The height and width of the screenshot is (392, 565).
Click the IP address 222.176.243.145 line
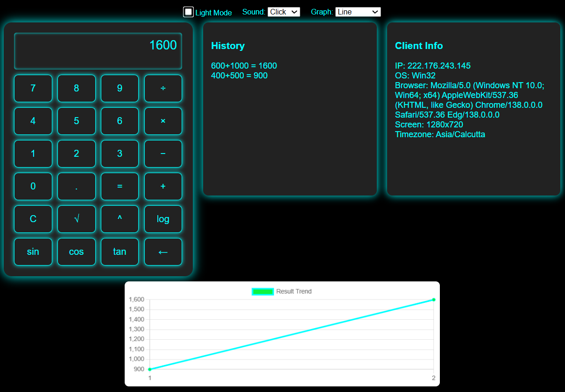coord(433,66)
